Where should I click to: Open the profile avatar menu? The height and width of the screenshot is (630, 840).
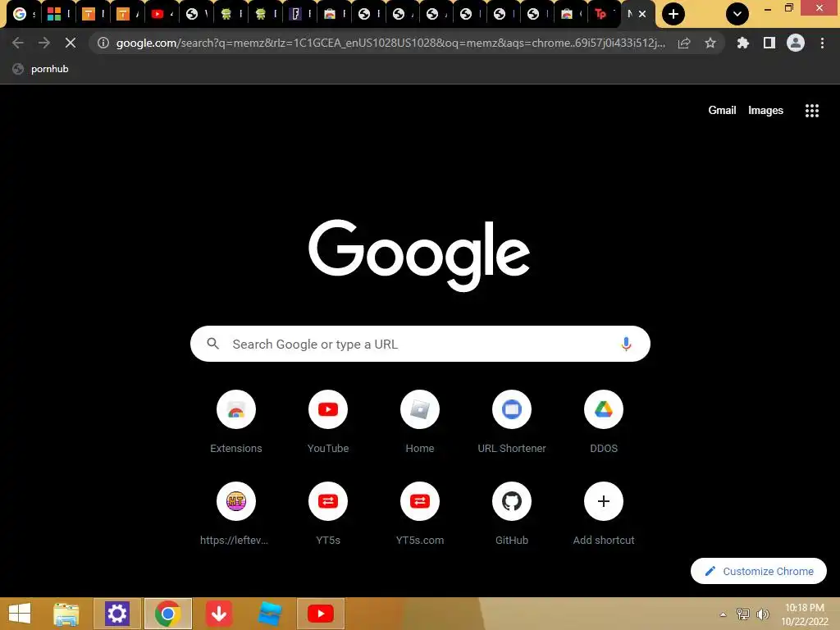[796, 43]
